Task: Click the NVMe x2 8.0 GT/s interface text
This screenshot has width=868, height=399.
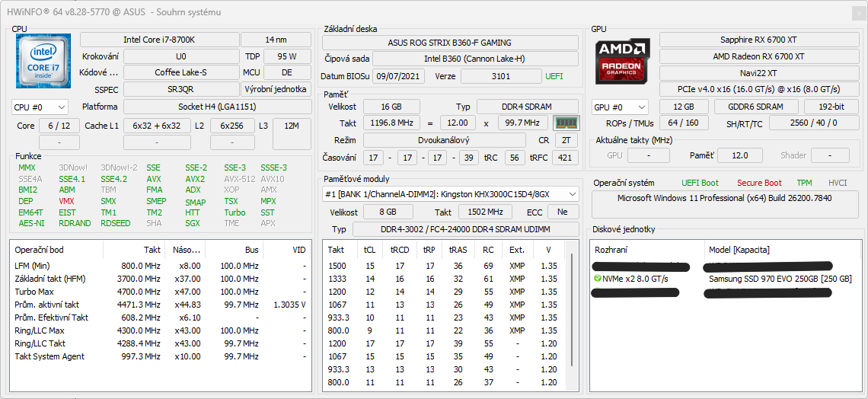Action: tap(636, 279)
